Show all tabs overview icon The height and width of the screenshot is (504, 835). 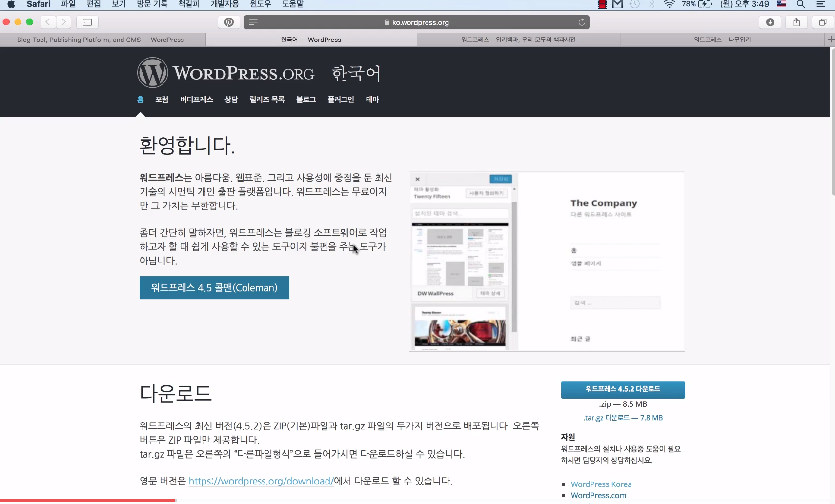823,22
